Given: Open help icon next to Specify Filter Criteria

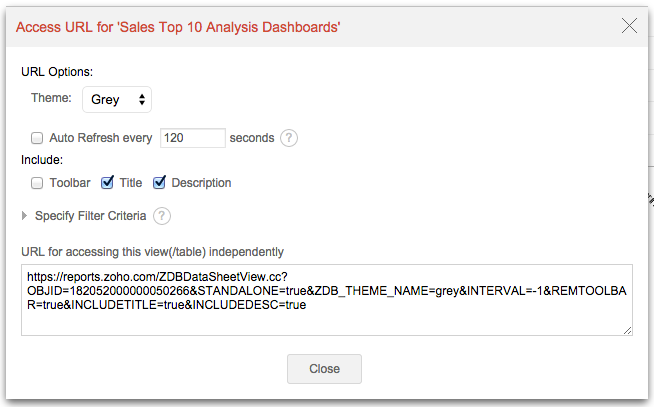Looking at the screenshot, I should coord(162,215).
